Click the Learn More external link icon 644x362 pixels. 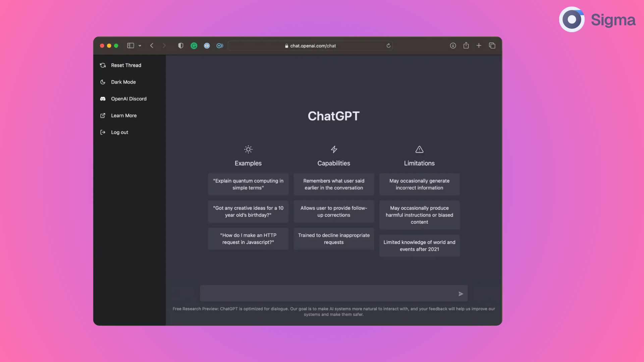(x=103, y=116)
